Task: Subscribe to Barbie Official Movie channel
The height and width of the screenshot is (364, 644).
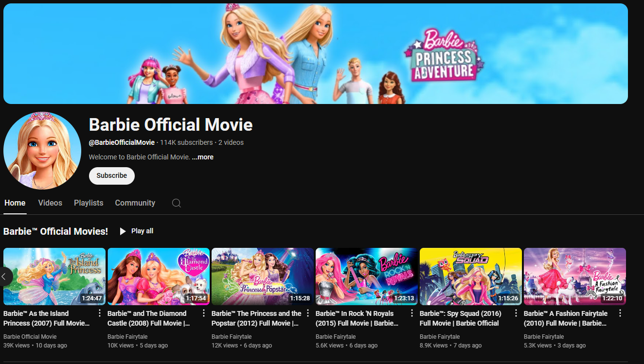Action: coord(112,175)
